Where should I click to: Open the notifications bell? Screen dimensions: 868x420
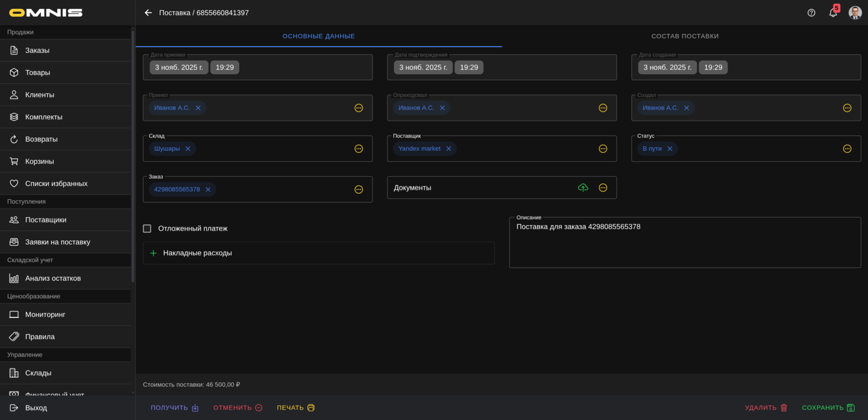tap(833, 13)
